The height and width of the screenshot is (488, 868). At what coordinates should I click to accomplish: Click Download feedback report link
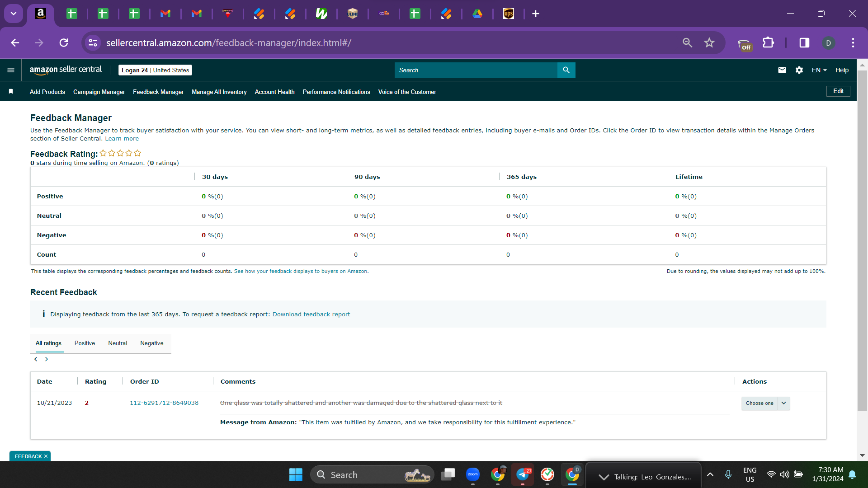point(311,314)
